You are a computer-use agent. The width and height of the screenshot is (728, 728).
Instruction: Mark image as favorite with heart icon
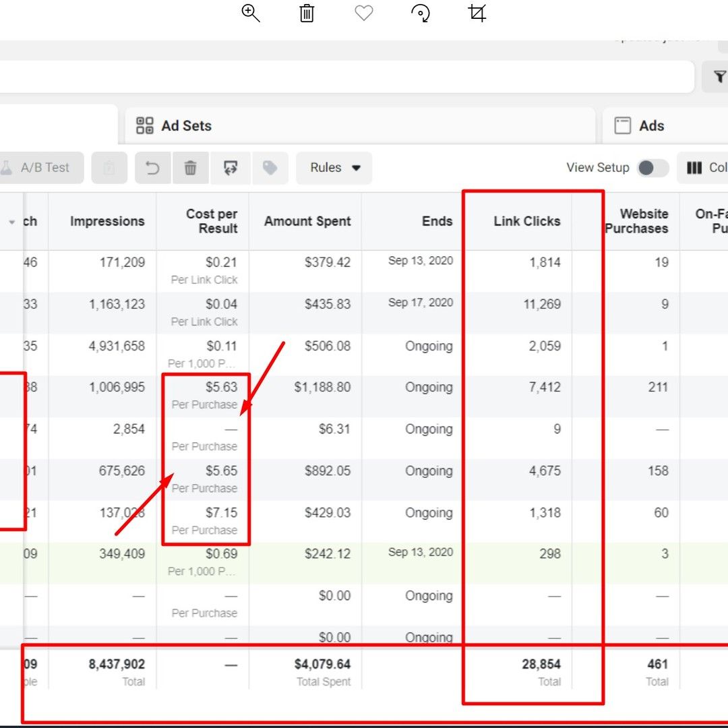364,13
